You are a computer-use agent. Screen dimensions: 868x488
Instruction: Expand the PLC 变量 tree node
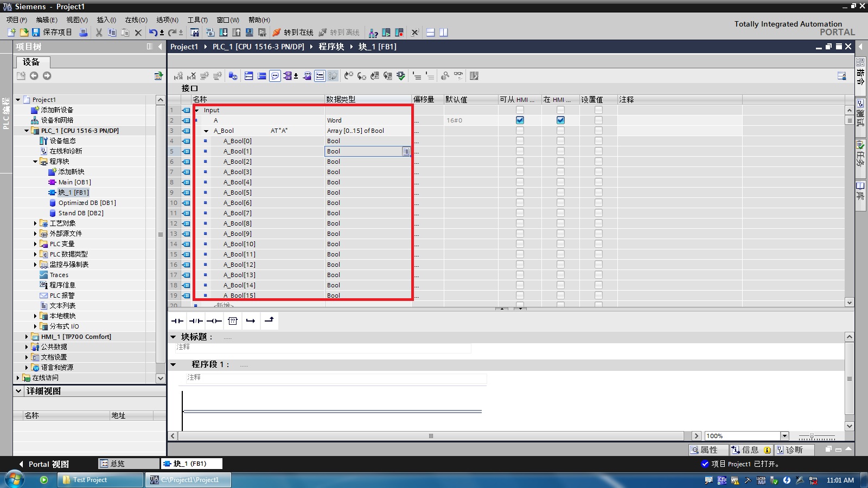[x=35, y=244]
